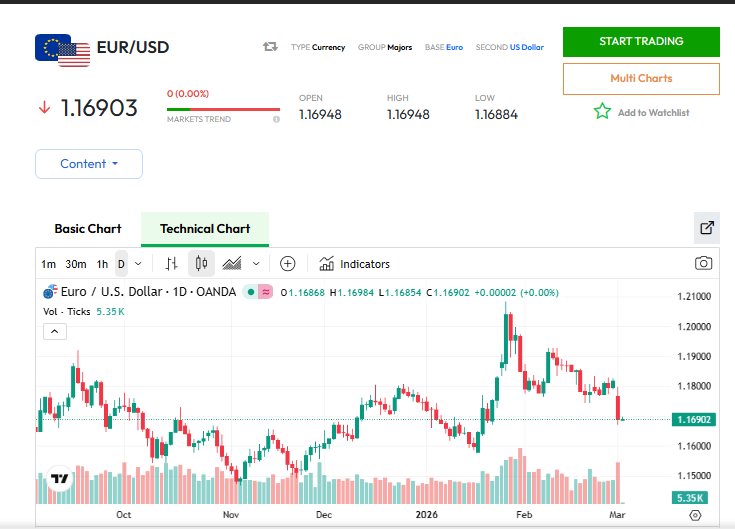Open Multi Charts button
The height and width of the screenshot is (529, 735).
pos(641,78)
